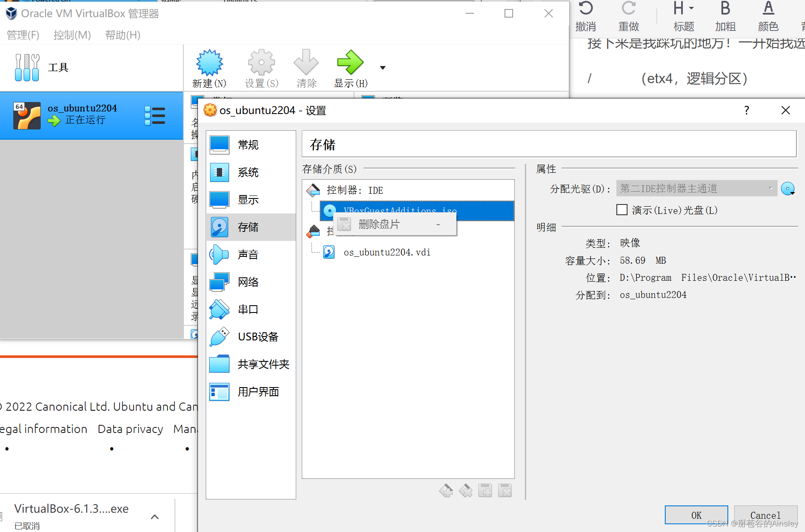The height and width of the screenshot is (532, 805).
Task: Maximize the VirtualBox manager window
Action: (509, 14)
